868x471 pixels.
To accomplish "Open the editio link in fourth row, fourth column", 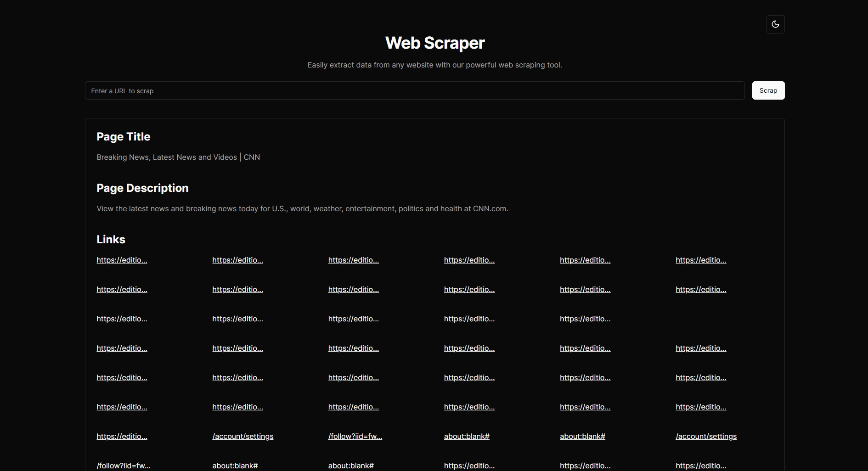I will [469, 348].
